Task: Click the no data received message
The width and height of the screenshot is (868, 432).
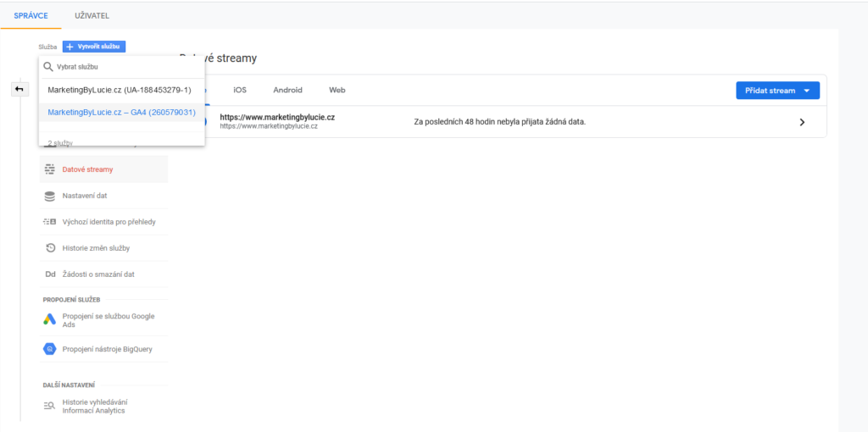Action: pos(500,122)
